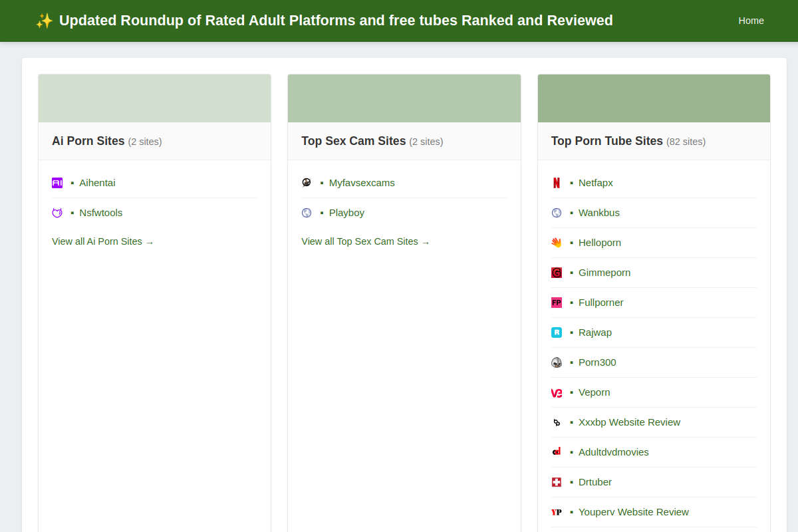Click the purple Aihentai site icon

[57, 183]
